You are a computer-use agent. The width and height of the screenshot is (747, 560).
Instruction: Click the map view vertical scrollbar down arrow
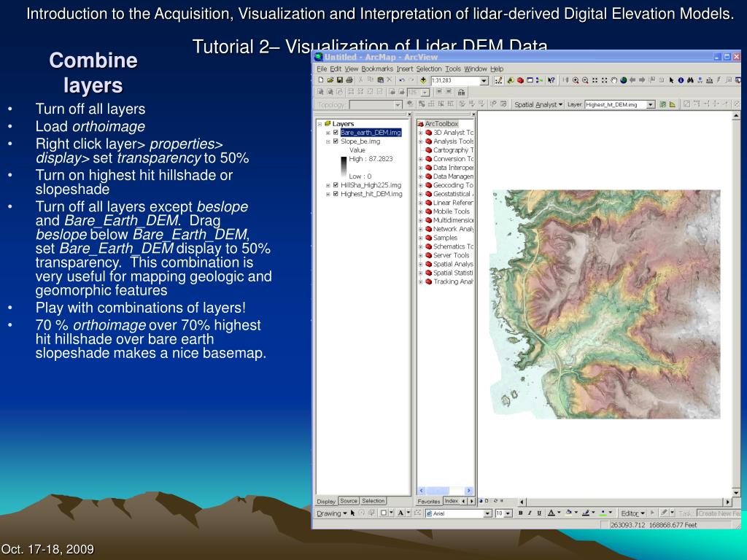point(736,493)
